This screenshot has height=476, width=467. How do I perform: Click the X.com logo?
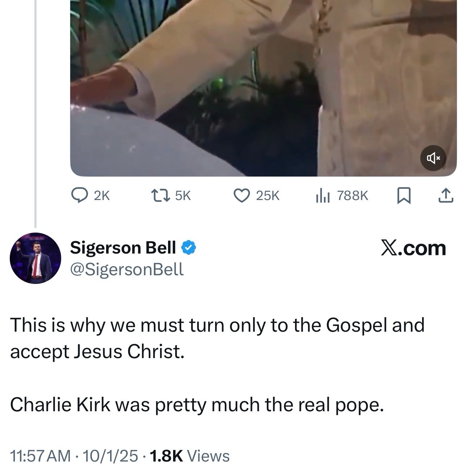point(413,248)
